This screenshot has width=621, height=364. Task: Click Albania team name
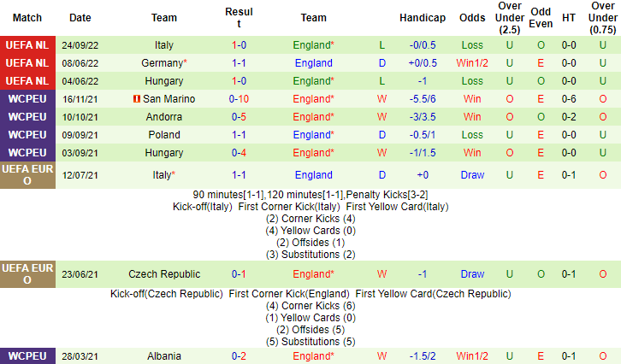[165, 356]
